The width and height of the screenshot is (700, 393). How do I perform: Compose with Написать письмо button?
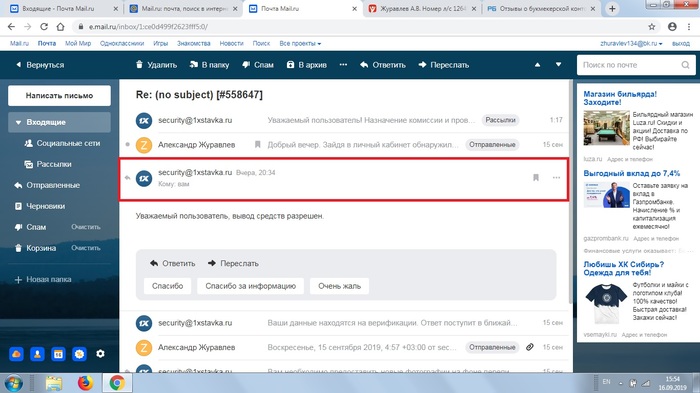point(59,96)
